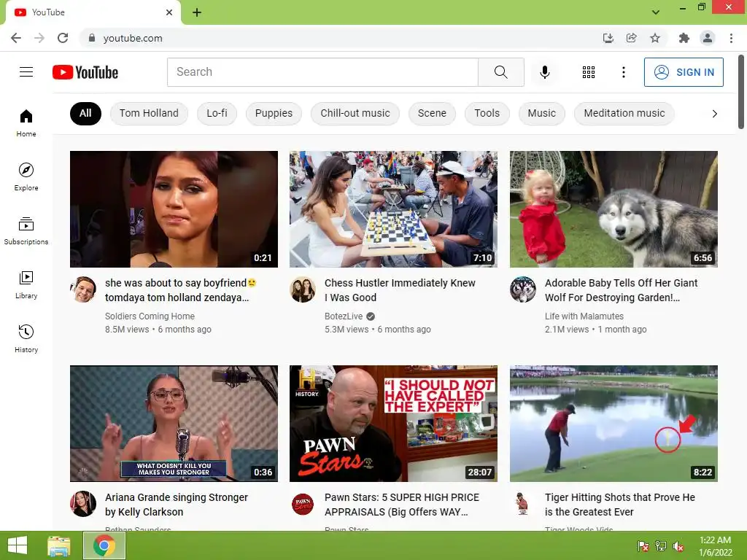Click Tiger Woods video channel avatar
The height and width of the screenshot is (560, 747).
[x=522, y=504]
